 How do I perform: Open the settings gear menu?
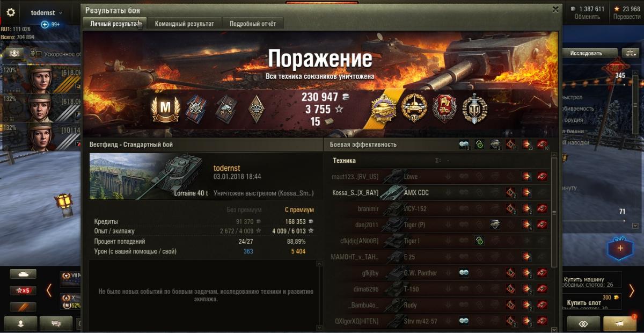pos(11,12)
